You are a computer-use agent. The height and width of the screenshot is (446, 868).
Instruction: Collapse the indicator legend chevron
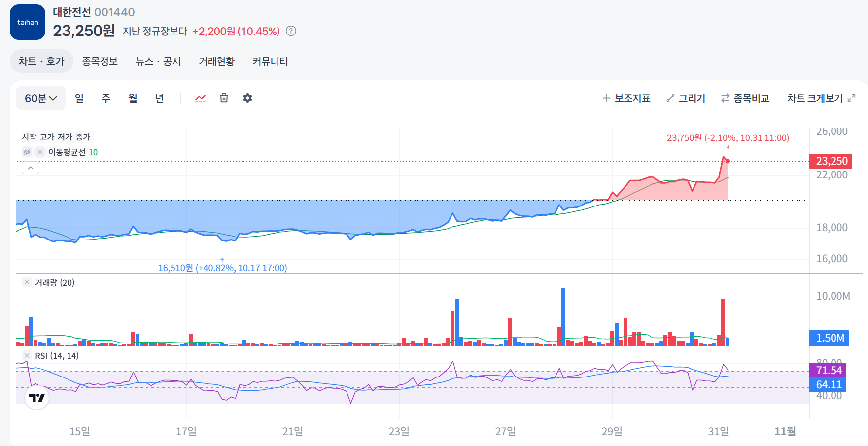point(31,168)
